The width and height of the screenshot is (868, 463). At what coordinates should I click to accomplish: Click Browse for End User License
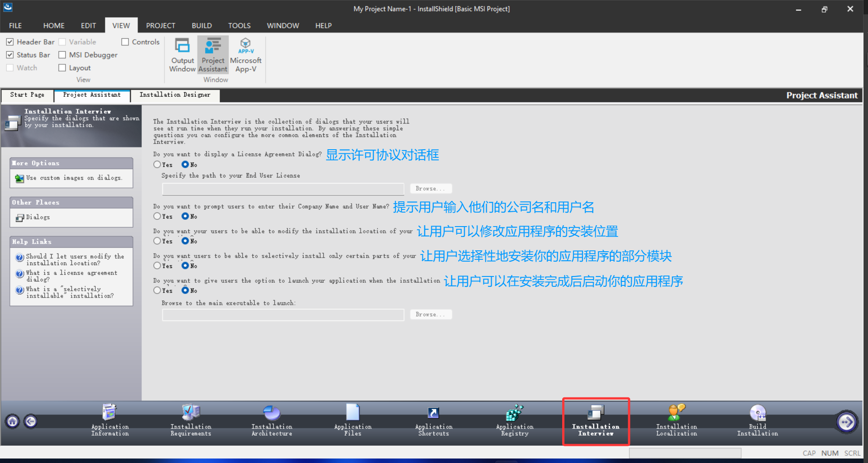[x=430, y=189]
